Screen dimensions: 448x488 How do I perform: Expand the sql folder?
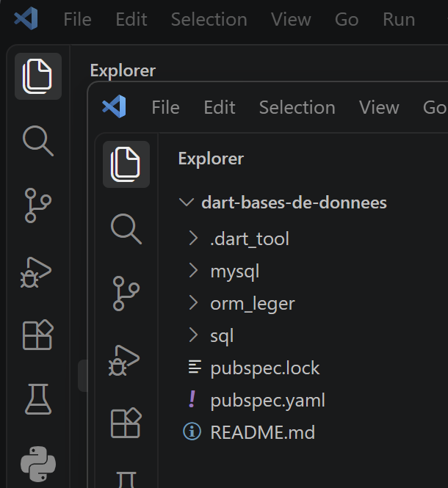193,335
